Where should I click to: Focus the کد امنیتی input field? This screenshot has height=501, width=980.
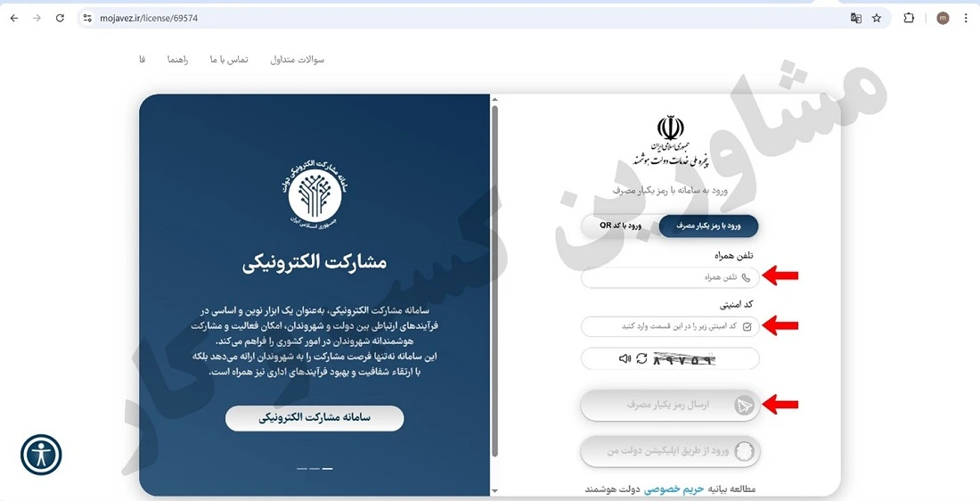pos(670,326)
